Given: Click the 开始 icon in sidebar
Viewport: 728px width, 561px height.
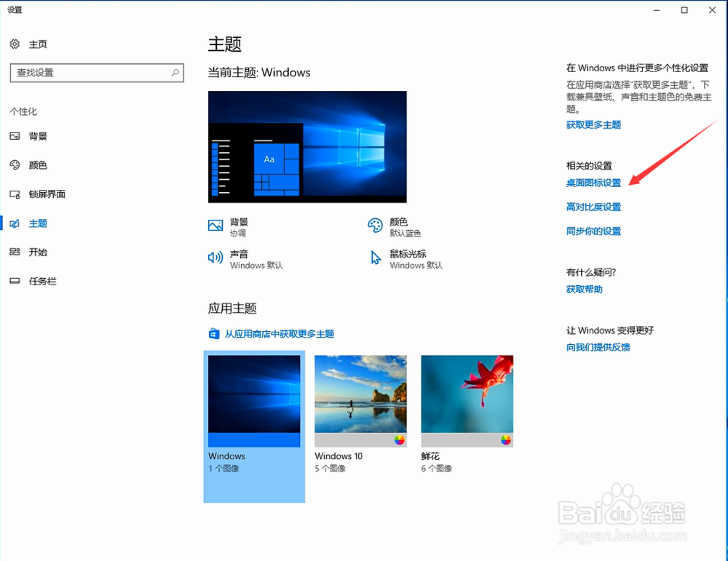Looking at the screenshot, I should pos(15,252).
